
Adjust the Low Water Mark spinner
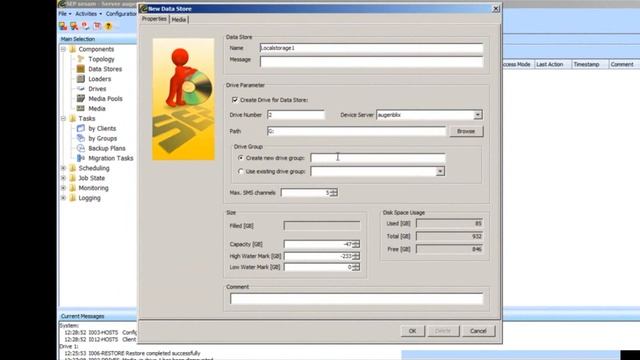coord(356,267)
